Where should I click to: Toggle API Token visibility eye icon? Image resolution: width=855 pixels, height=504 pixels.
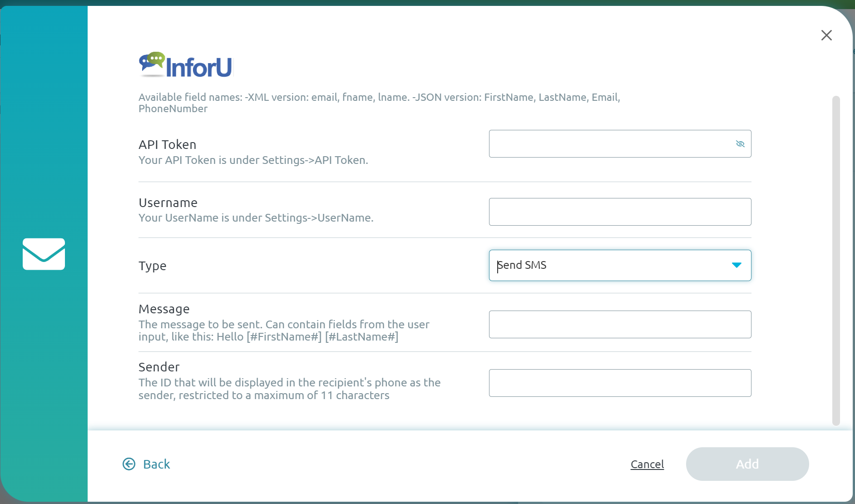click(740, 144)
